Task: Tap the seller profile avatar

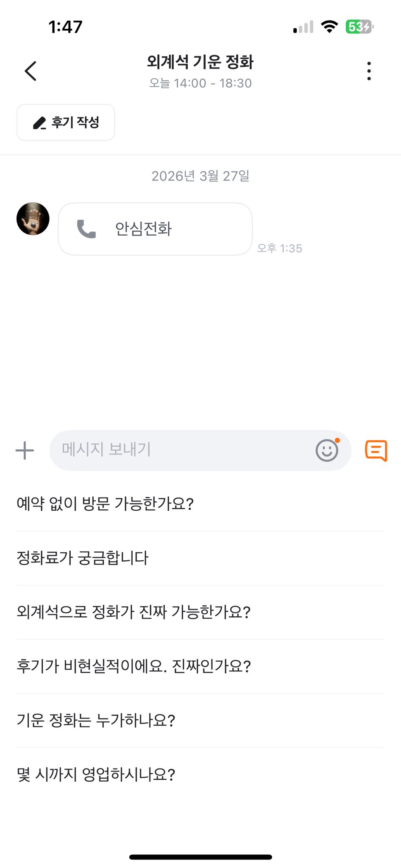Action: point(33,219)
